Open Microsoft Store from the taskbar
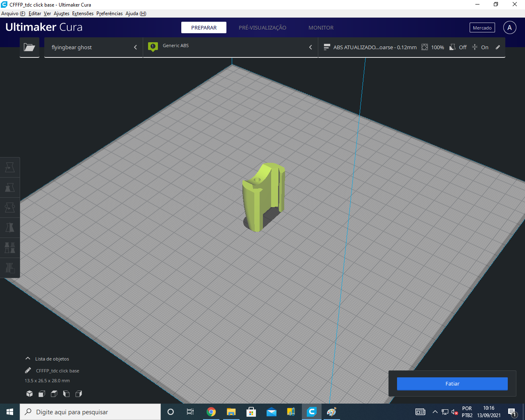This screenshot has height=420, width=525. tap(251, 412)
